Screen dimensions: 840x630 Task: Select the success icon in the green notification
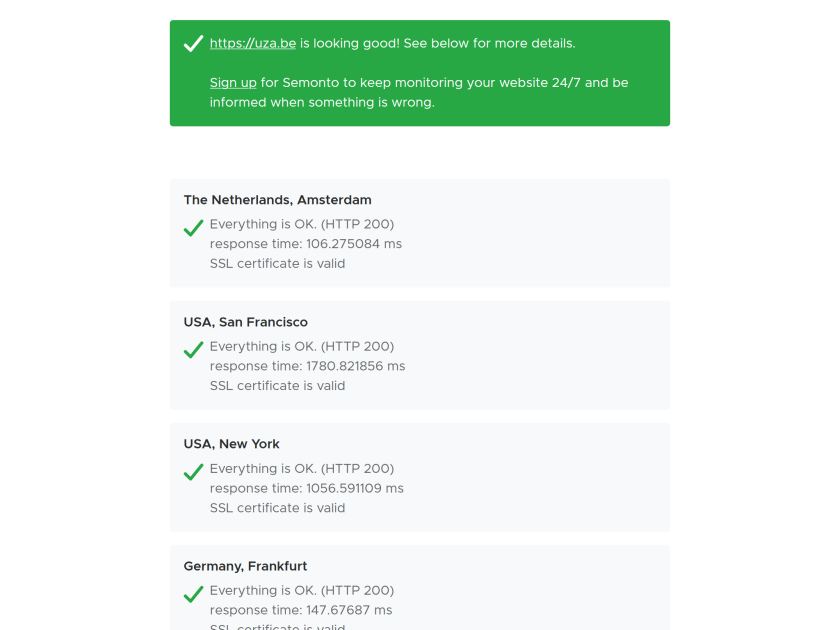tap(192, 43)
